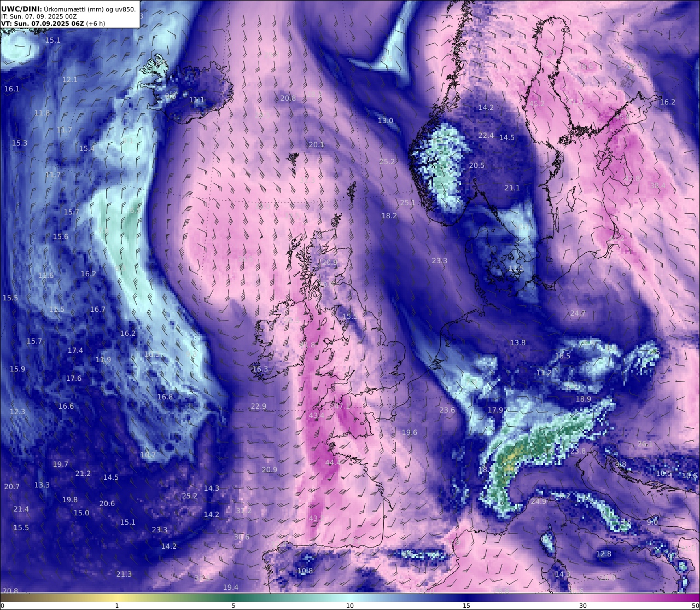
Task: Click the colorbar tick label 5
Action: click(x=234, y=606)
